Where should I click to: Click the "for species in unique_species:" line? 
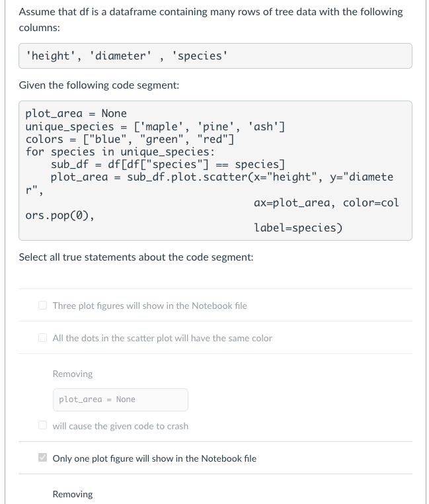[x=120, y=151]
